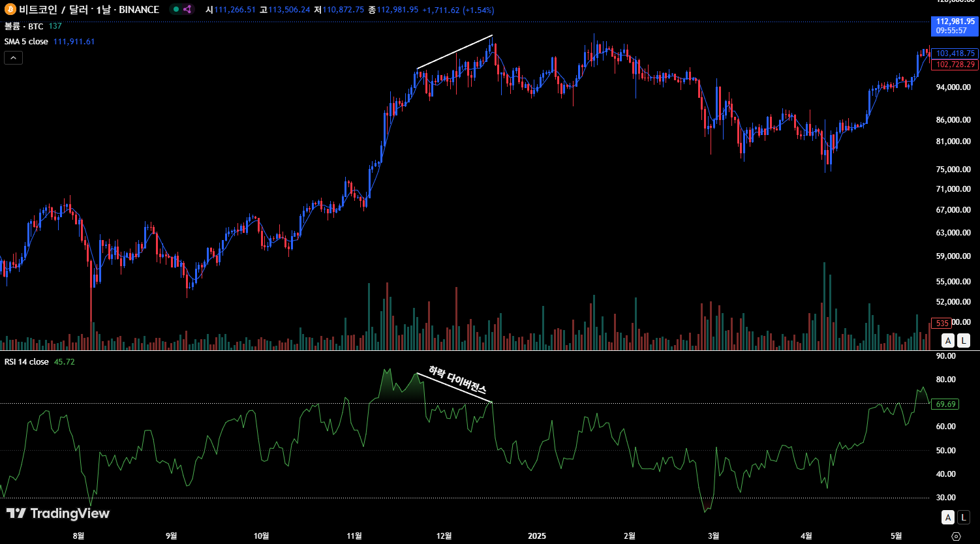Click the green market status dot
This screenshot has width=980, height=544.
pyautogui.click(x=176, y=10)
